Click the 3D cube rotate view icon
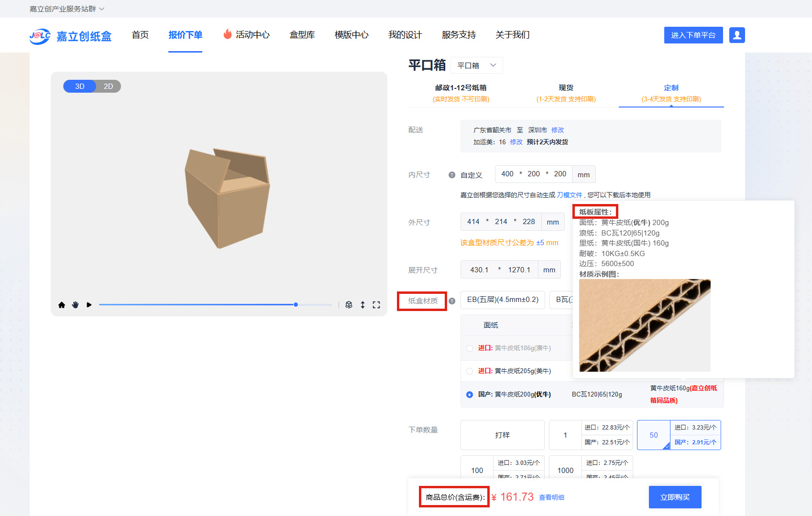This screenshot has width=812, height=516. click(x=349, y=305)
